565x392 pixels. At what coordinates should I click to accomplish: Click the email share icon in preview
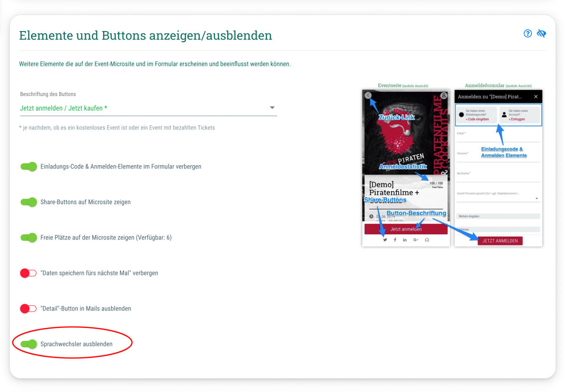[x=427, y=240]
